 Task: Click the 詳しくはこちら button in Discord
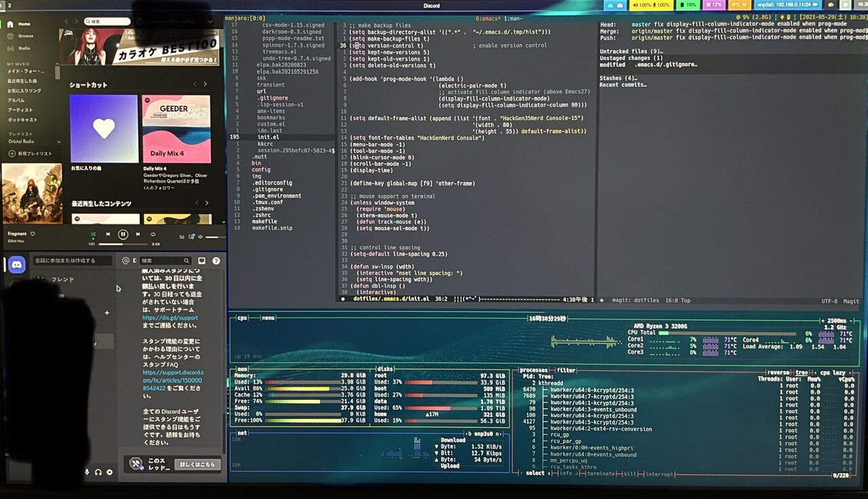197,464
